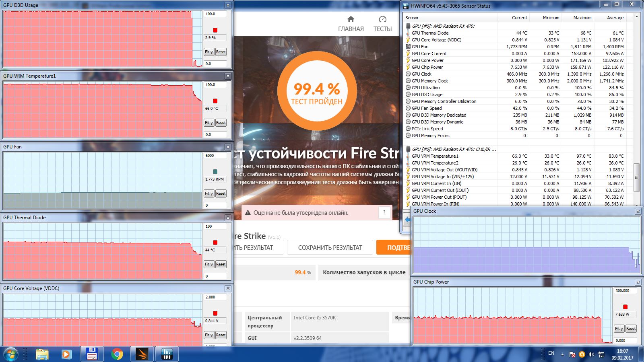This screenshot has width=644, height=362.
Task: Open Windows Media Player from the taskbar
Action: (x=66, y=354)
